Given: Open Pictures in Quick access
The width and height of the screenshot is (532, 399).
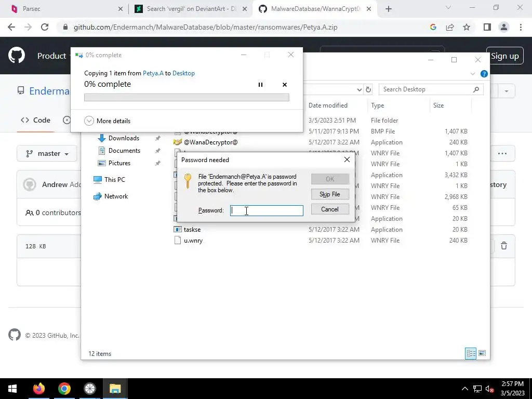Looking at the screenshot, I should click(119, 163).
